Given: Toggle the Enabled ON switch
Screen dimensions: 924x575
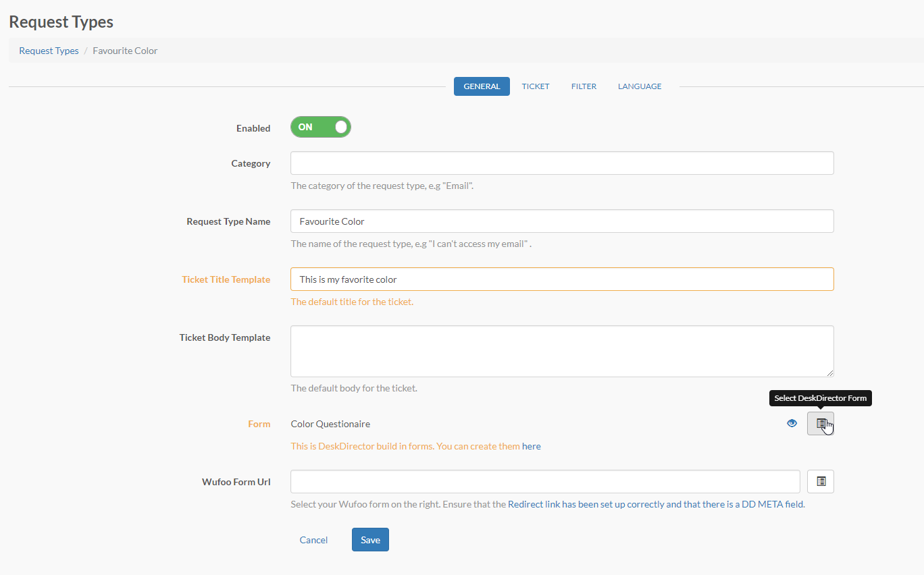Looking at the screenshot, I should pyautogui.click(x=321, y=127).
